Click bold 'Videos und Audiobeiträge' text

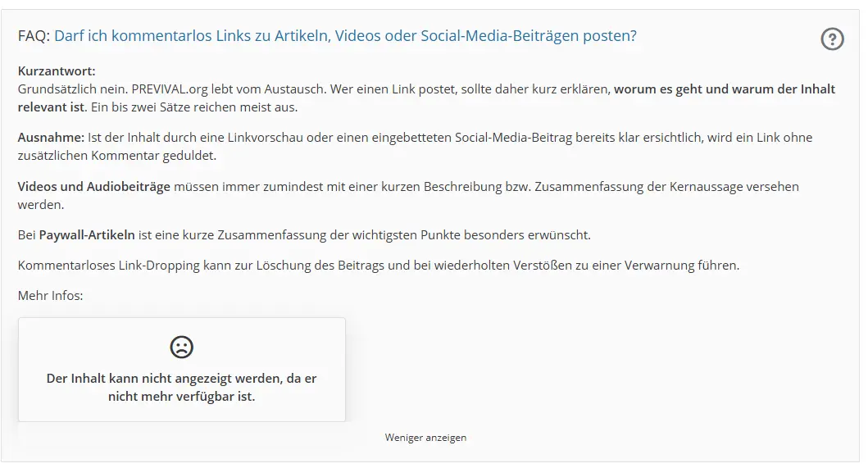click(94, 187)
